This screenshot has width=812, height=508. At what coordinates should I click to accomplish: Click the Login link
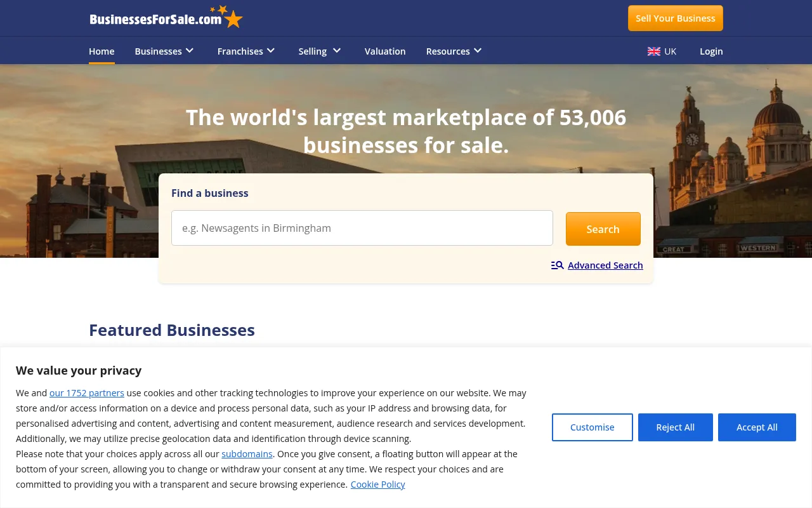click(711, 51)
